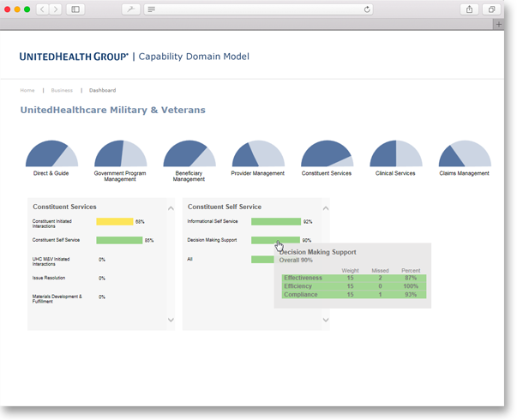Click the Overall 90% text in tooltip
This screenshot has width=523, height=420.
[x=296, y=261]
